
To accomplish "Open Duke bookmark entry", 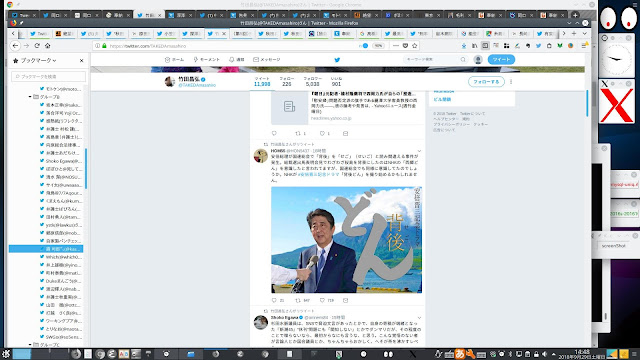I will tap(61, 281).
